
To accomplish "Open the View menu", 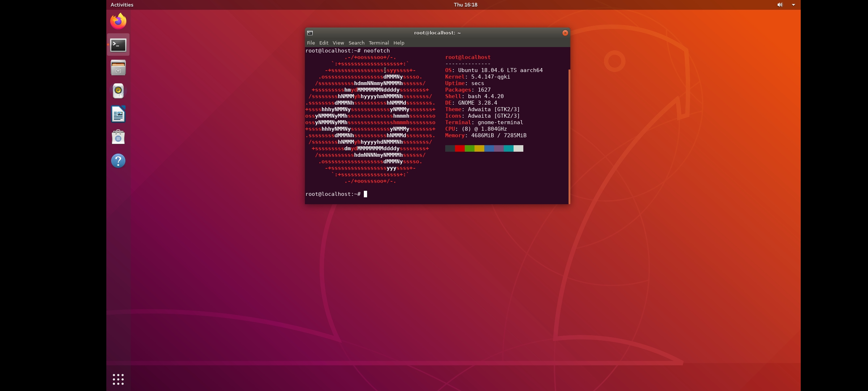I will tap(338, 43).
